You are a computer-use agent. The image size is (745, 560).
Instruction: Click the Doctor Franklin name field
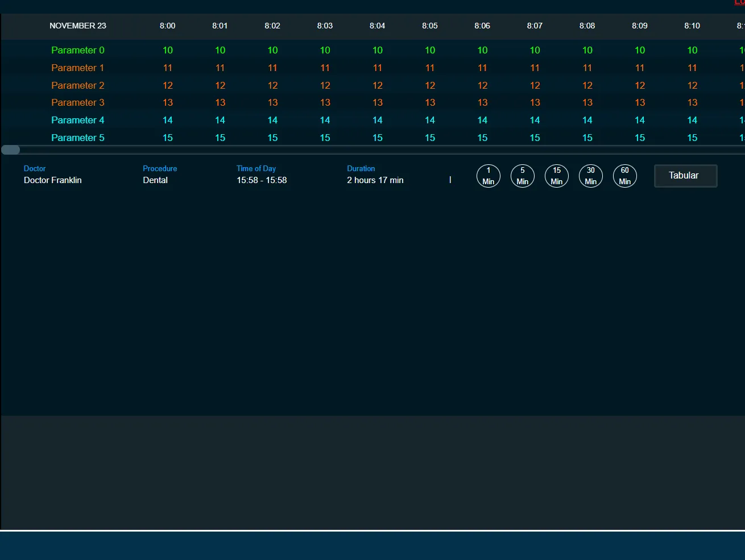click(x=53, y=180)
